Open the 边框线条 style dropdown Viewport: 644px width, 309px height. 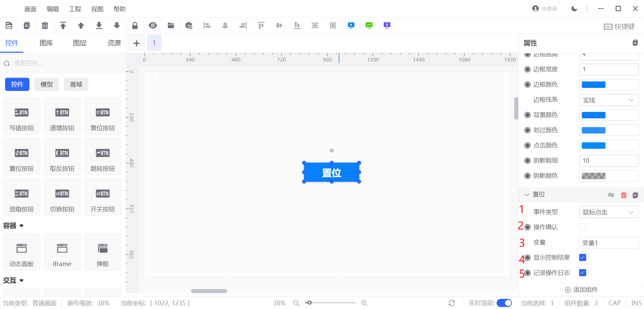click(609, 100)
